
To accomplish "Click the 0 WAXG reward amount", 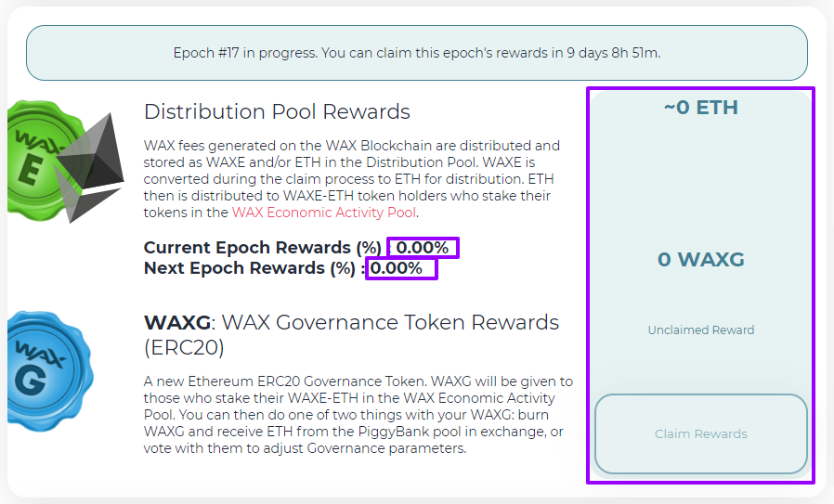I will click(700, 260).
